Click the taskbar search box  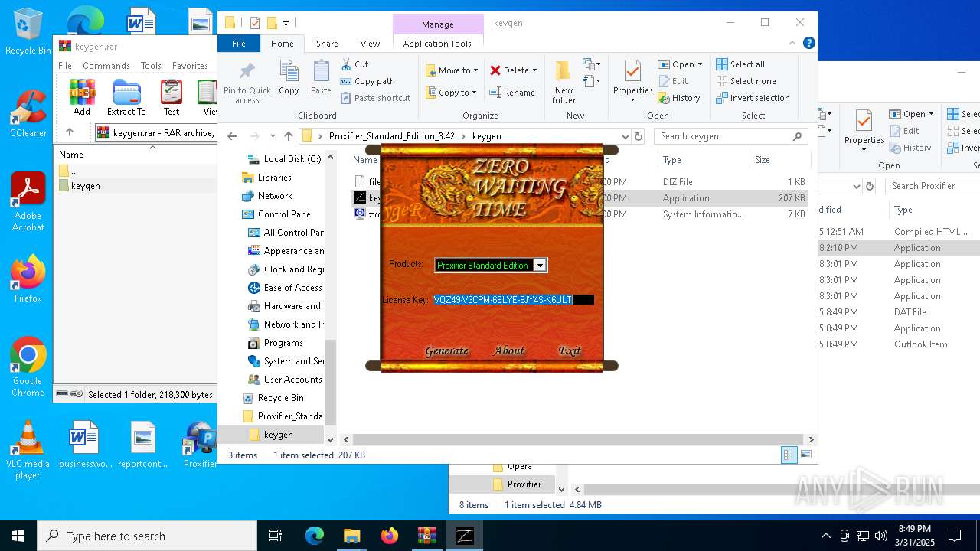(147, 536)
